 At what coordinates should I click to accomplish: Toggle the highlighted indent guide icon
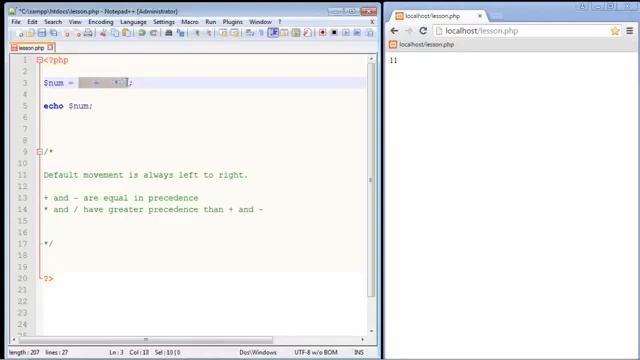click(273, 33)
